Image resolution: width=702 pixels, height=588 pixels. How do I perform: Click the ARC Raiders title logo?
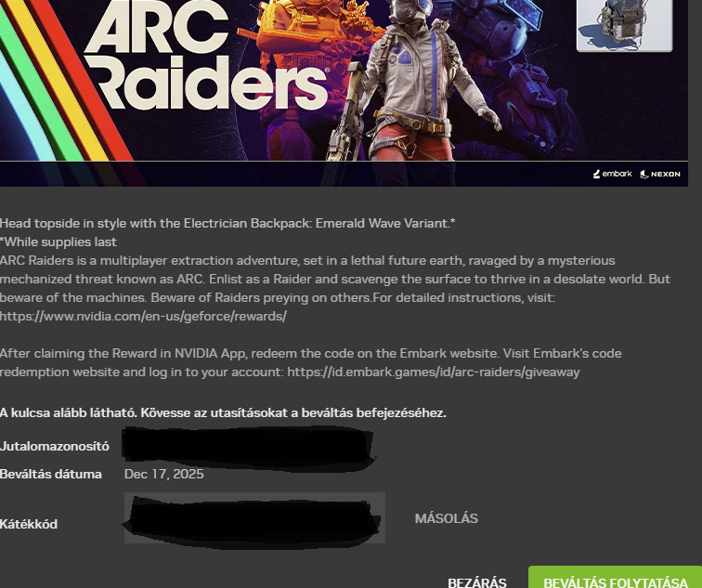click(206, 55)
